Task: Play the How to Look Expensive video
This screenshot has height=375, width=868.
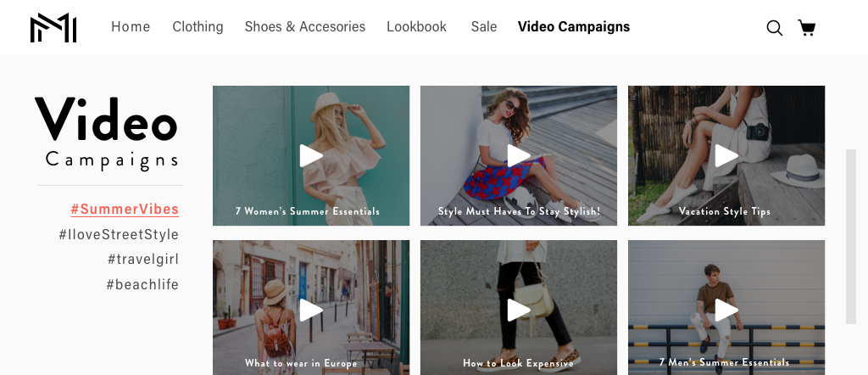Action: pyautogui.click(x=519, y=311)
